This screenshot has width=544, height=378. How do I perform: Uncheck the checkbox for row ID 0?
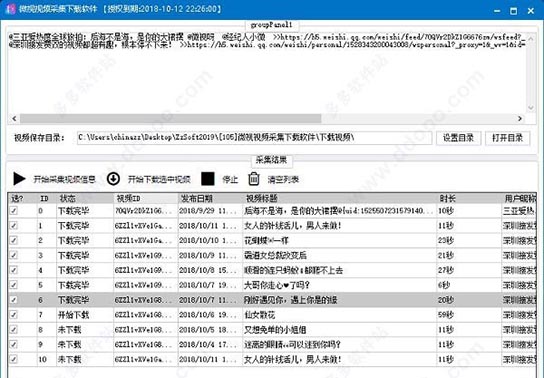pos(14,211)
